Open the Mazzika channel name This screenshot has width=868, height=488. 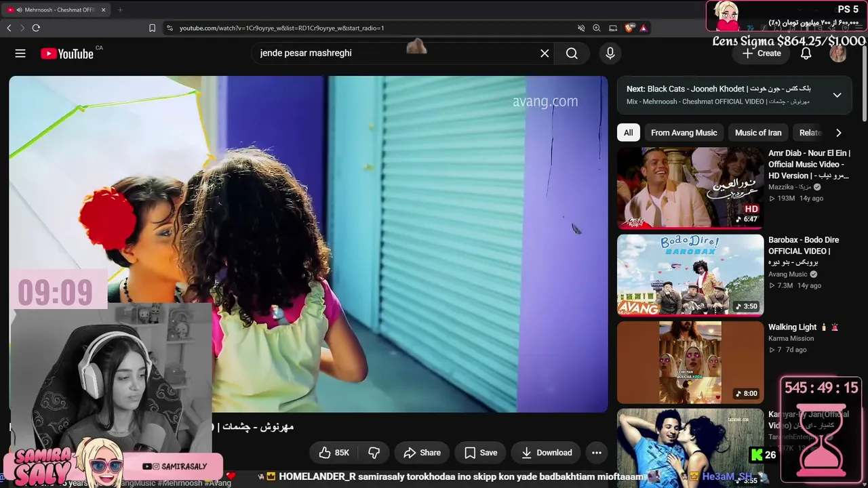[x=789, y=187]
